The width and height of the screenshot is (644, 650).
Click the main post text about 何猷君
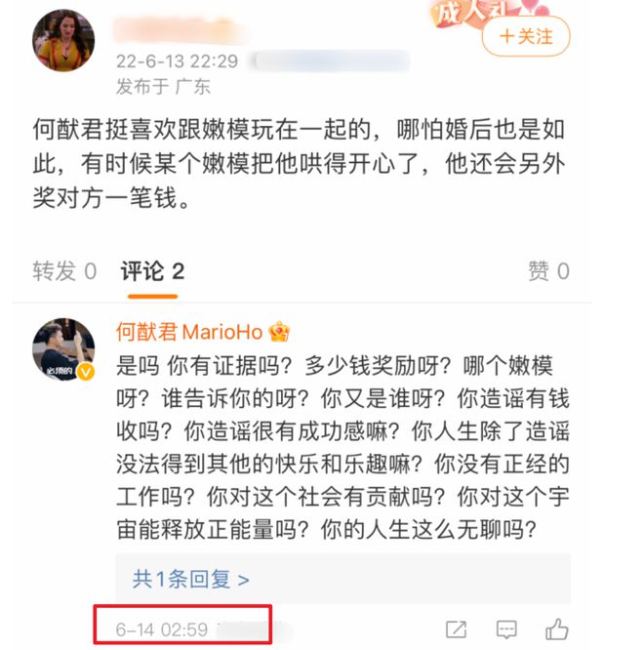point(299,163)
